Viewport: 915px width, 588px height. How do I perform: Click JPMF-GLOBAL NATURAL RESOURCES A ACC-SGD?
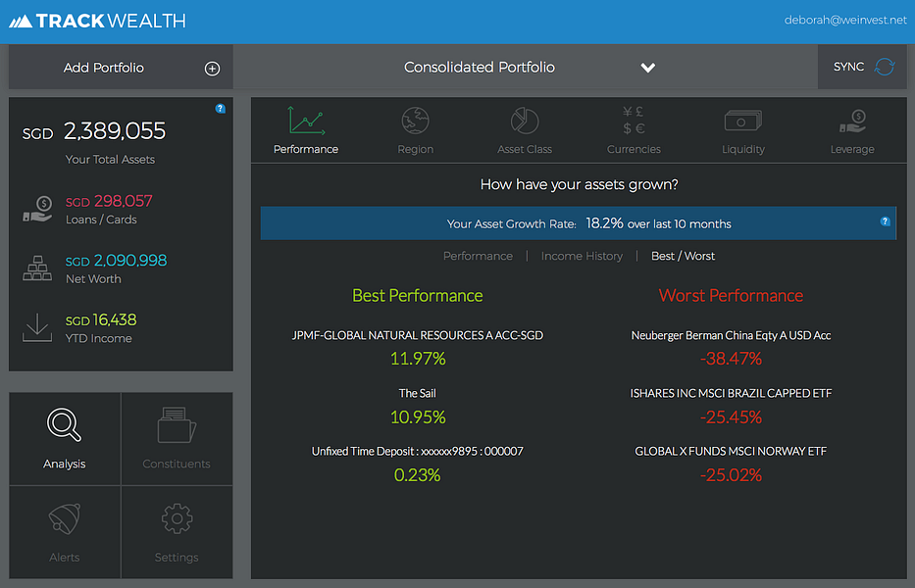[418, 335]
